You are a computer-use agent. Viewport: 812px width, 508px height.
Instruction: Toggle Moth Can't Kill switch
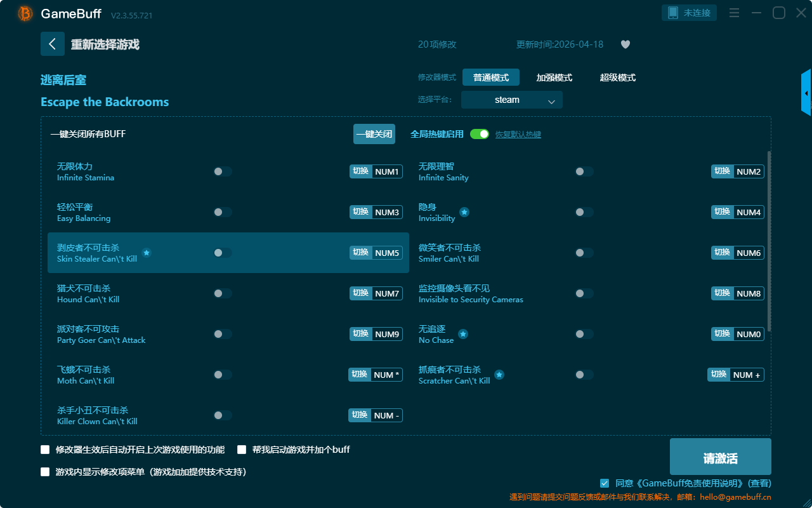coord(223,375)
